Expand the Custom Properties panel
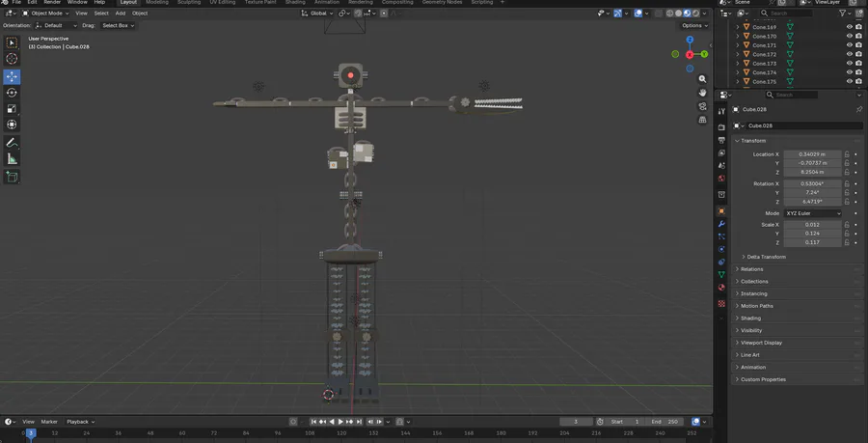The height and width of the screenshot is (443, 868). 798,379
